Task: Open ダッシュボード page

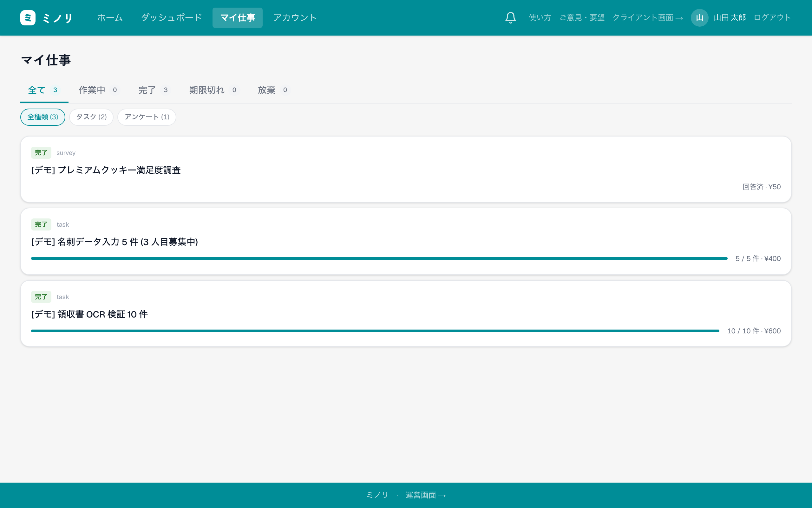Action: (x=172, y=18)
